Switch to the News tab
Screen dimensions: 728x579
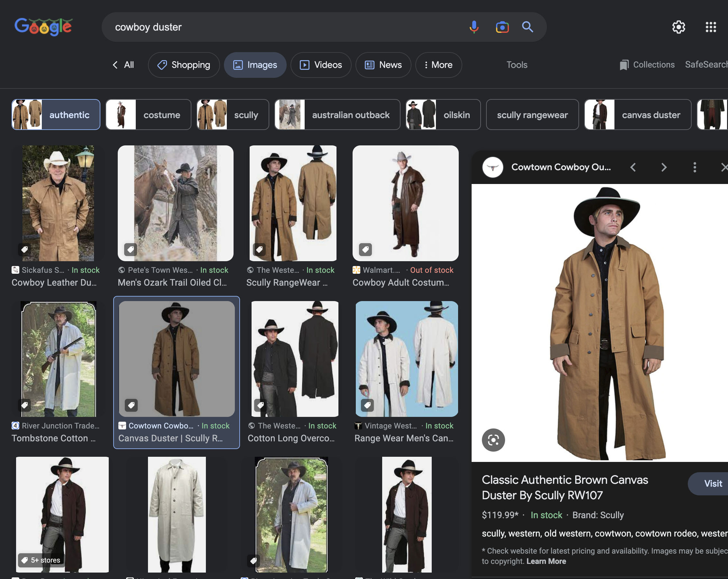pos(383,65)
